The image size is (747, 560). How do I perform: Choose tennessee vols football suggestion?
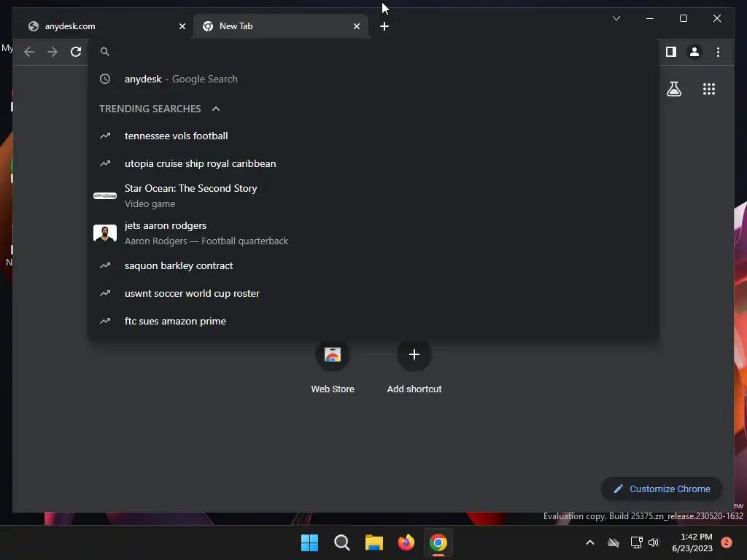point(373,136)
